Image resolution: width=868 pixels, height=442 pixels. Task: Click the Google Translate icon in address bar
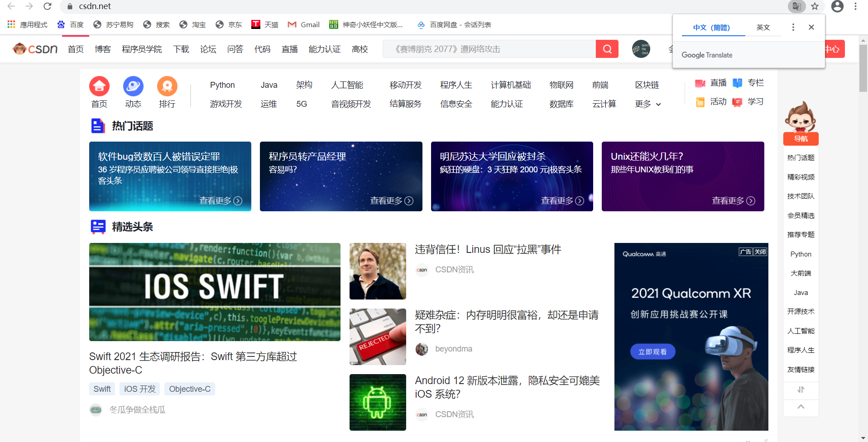pos(797,6)
